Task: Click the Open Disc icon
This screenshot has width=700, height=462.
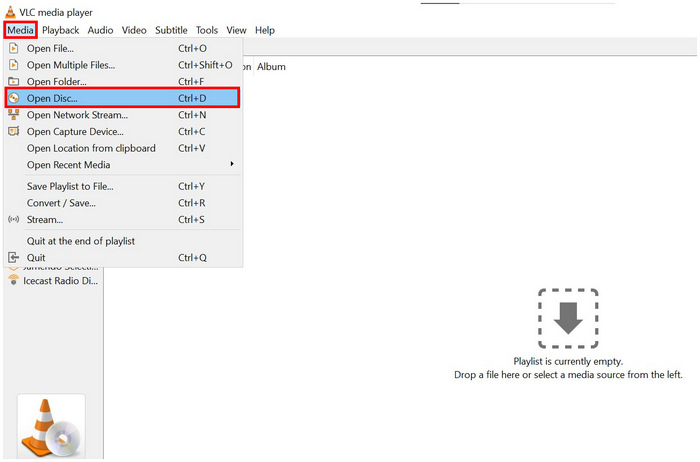Action: pyautogui.click(x=14, y=98)
